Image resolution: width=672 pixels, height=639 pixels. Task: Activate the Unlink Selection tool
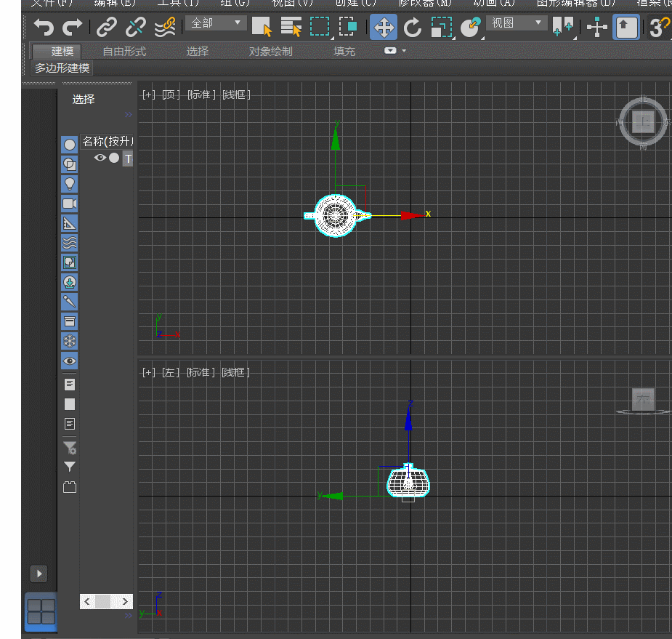point(135,27)
